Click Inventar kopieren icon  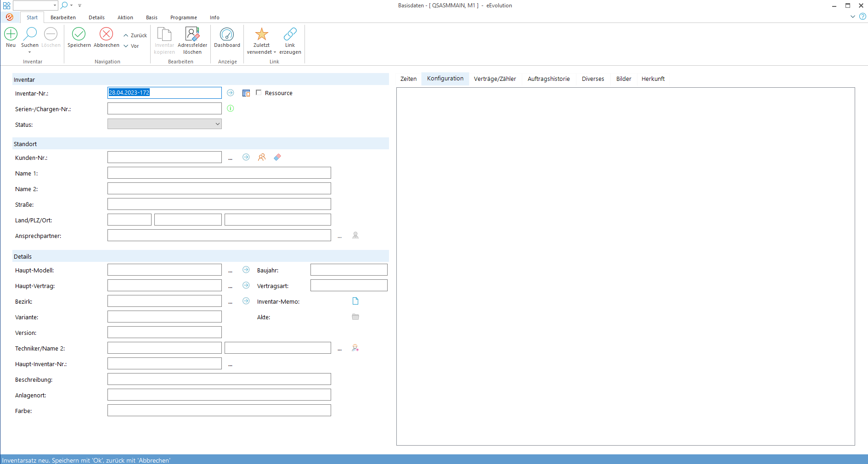coord(164,34)
